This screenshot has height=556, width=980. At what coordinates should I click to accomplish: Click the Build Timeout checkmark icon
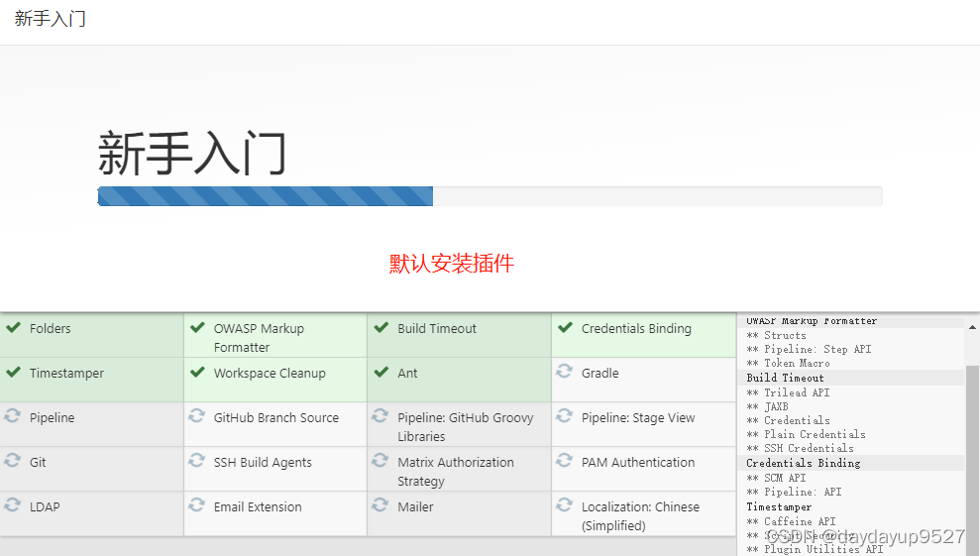(x=381, y=327)
